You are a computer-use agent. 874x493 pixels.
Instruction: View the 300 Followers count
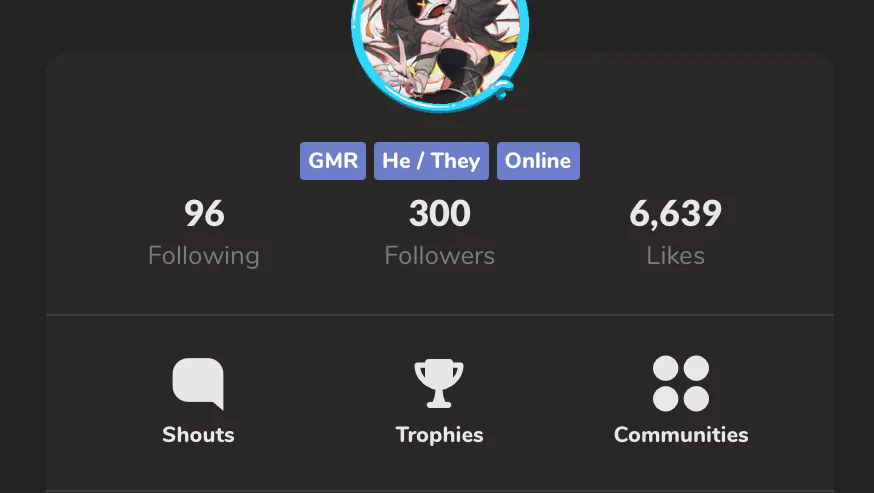tap(440, 214)
